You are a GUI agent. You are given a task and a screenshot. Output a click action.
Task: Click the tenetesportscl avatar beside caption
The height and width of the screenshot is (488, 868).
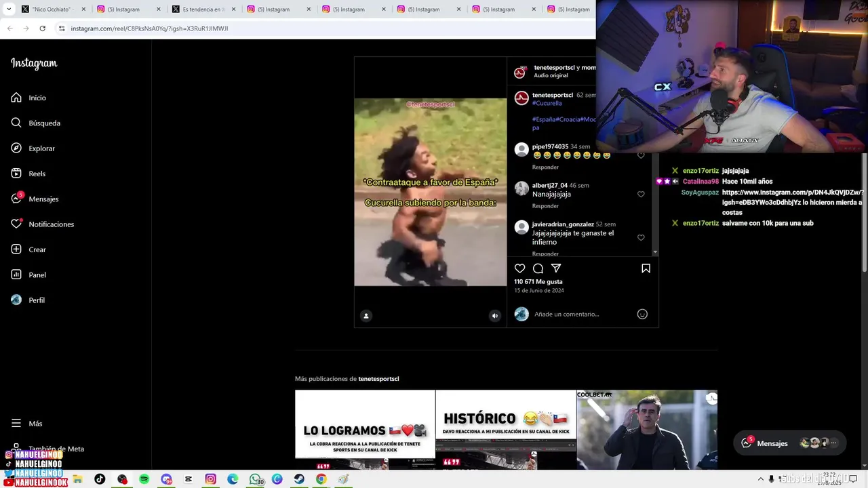coord(521,98)
